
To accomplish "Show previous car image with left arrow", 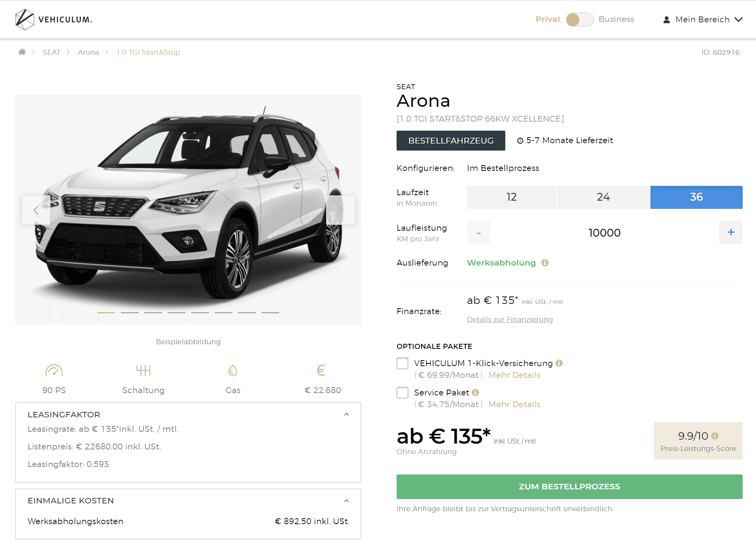I will tap(36, 210).
